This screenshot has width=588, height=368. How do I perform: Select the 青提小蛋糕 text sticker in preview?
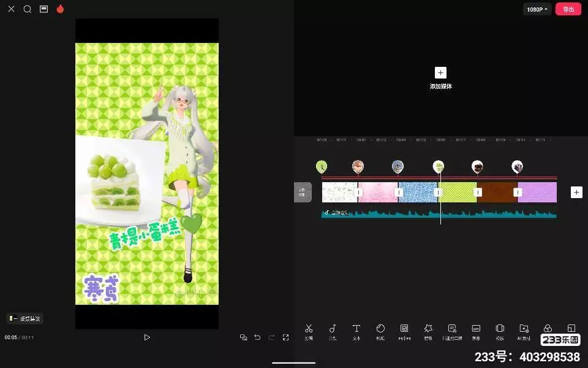coord(145,234)
